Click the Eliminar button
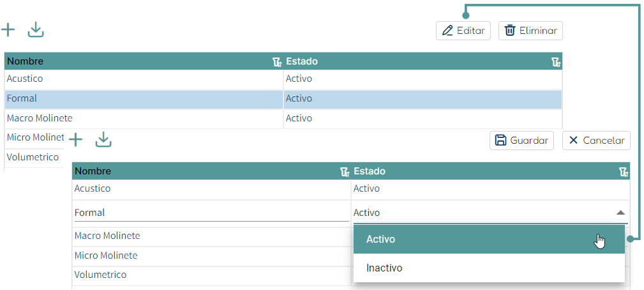 pyautogui.click(x=530, y=31)
